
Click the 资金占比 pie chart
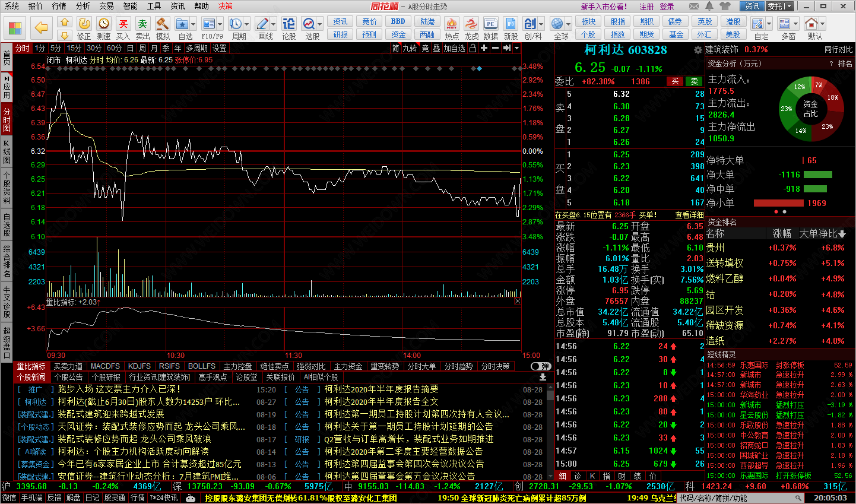click(810, 109)
